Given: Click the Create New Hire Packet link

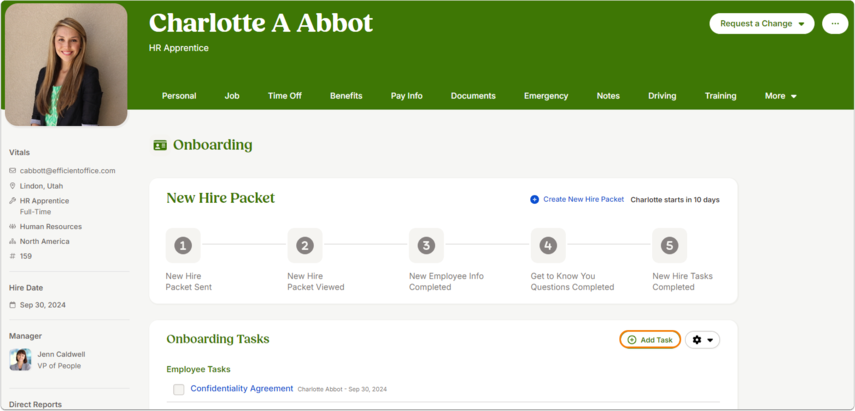Looking at the screenshot, I should (x=583, y=200).
